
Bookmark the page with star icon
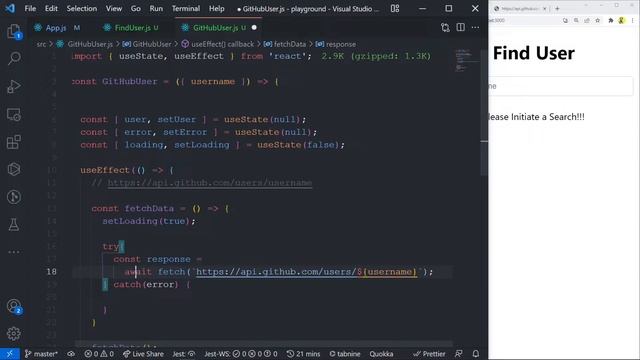pyautogui.click(x=598, y=20)
